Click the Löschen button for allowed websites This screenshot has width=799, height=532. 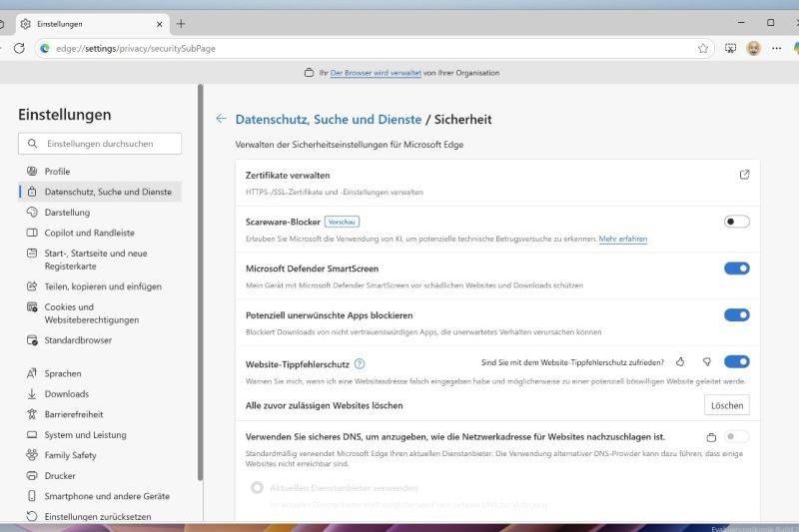[727, 405]
